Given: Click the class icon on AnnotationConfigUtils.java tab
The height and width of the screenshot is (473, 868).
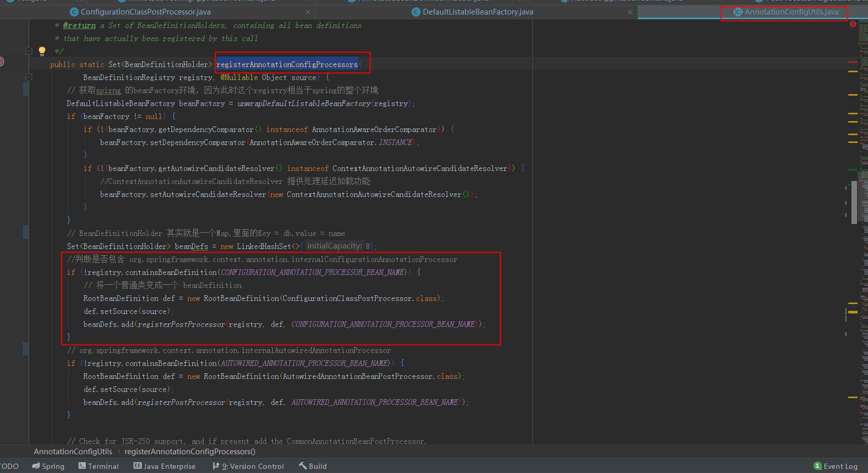Looking at the screenshot, I should [x=738, y=11].
